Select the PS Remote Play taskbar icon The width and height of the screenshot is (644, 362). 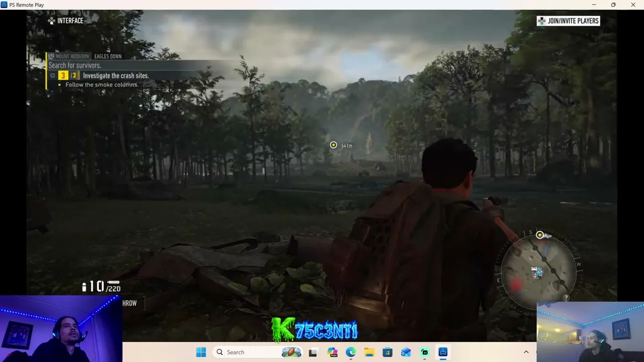click(x=443, y=352)
